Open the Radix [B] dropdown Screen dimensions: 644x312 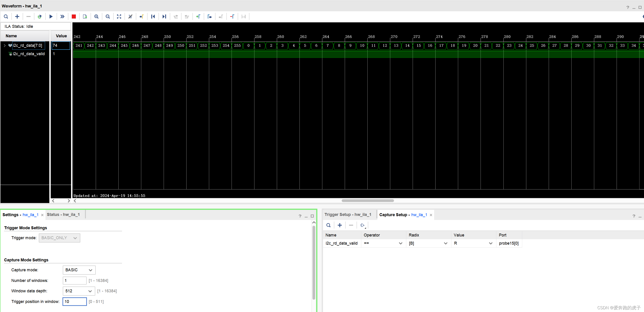(x=428, y=243)
